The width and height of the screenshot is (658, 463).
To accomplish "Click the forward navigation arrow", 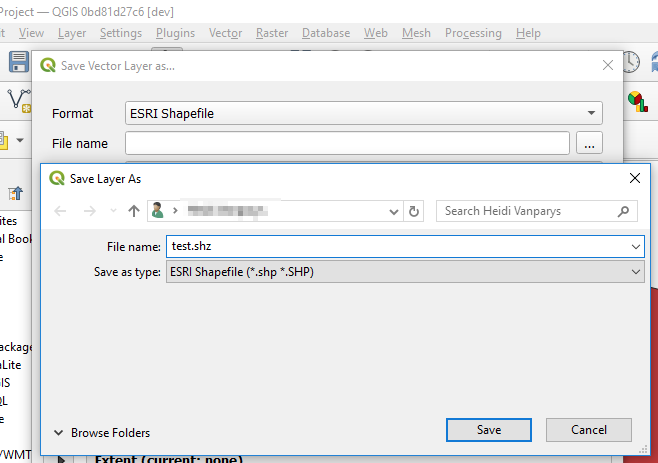I will [89, 211].
